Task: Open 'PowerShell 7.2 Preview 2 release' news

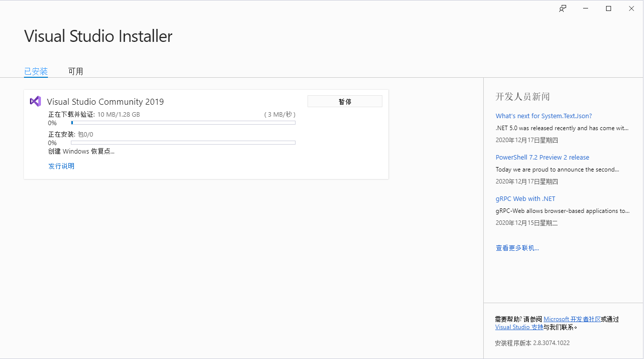Action: coord(542,157)
